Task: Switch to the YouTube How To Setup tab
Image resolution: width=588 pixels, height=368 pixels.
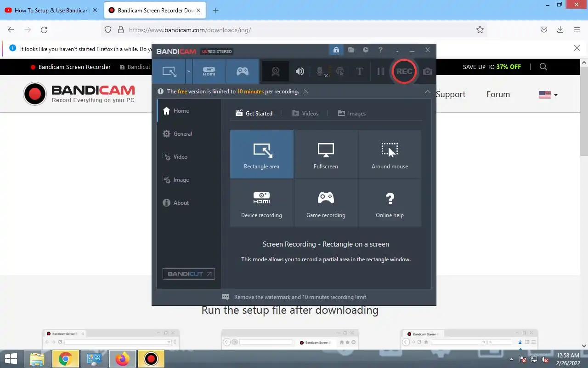Action: (51, 10)
